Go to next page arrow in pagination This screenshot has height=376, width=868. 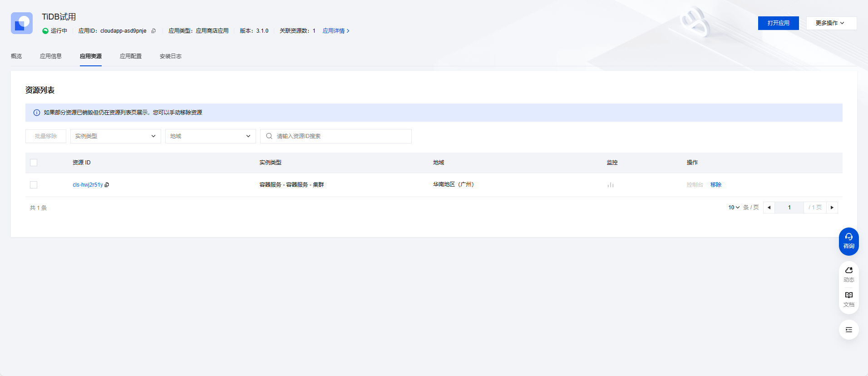tap(832, 208)
